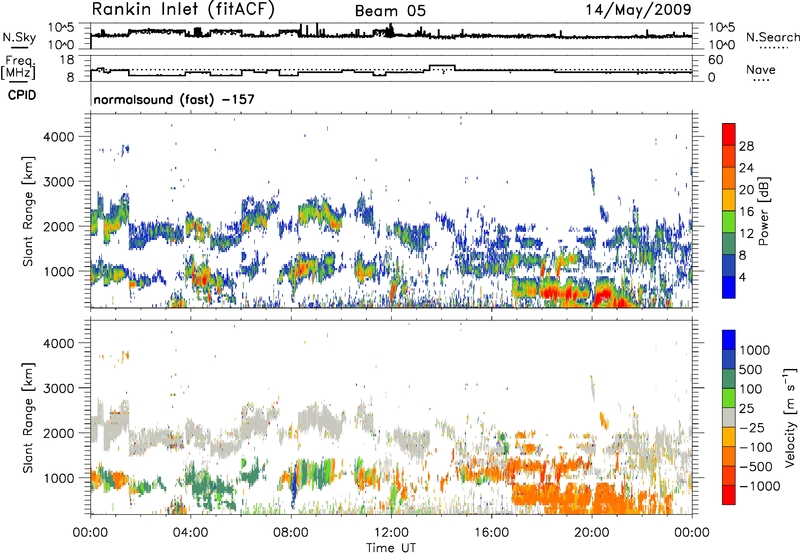The height and width of the screenshot is (554, 800).
Task: Click the 'Rankin Inlet (fitACF)' title text
Action: (183, 9)
